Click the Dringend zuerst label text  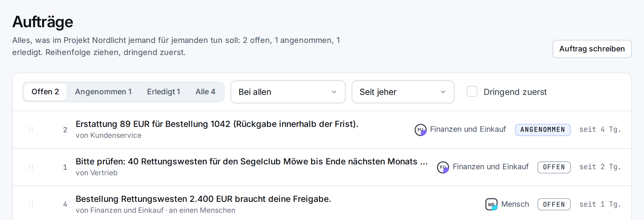515,92
